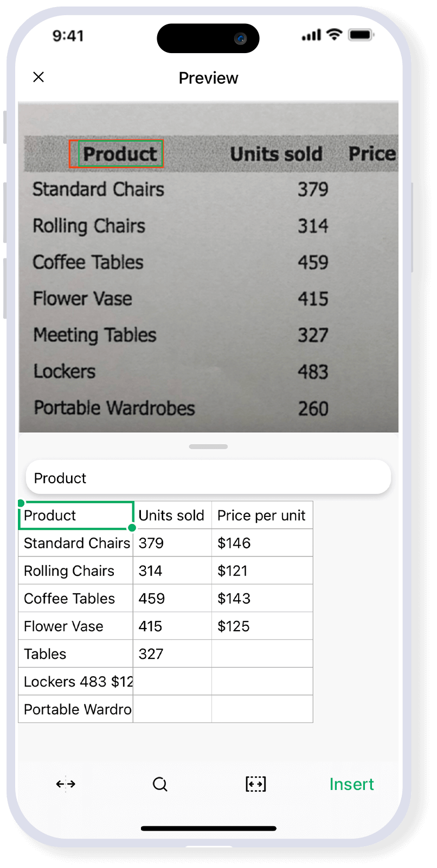
Task: Close the Preview screen with X
Action: [38, 77]
